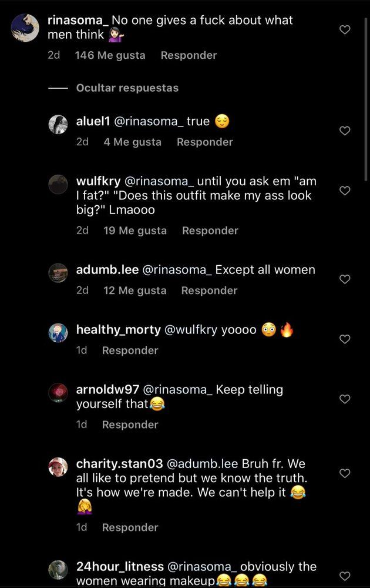
Task: Collapse replies with Ocultar respuestas
Action: click(127, 88)
